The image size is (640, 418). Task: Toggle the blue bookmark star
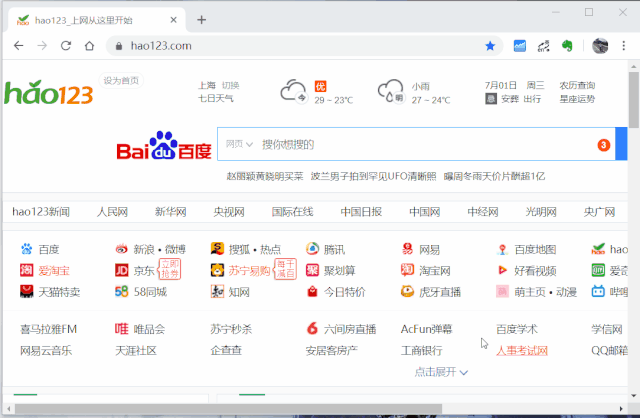click(x=490, y=46)
